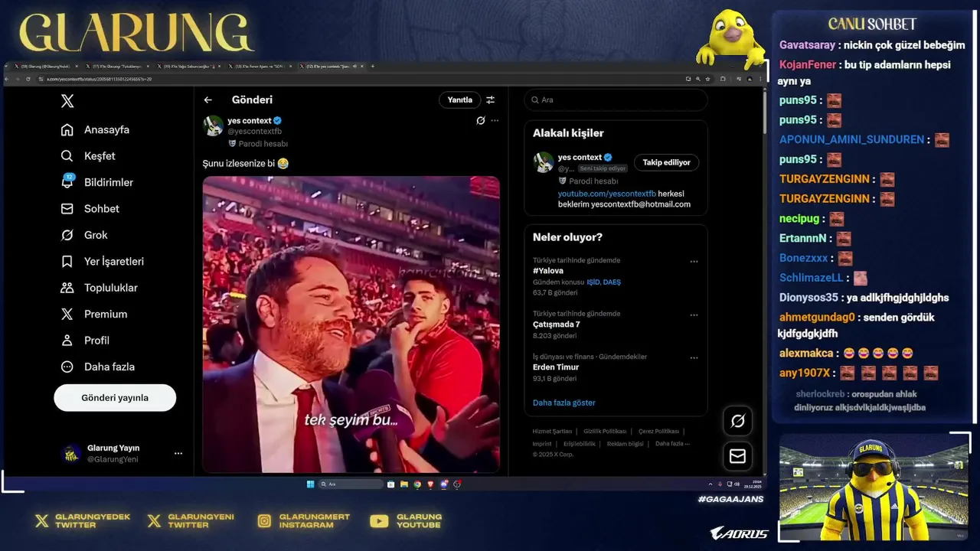Click the browser address bar URL
980x551 pixels.
coord(100,79)
